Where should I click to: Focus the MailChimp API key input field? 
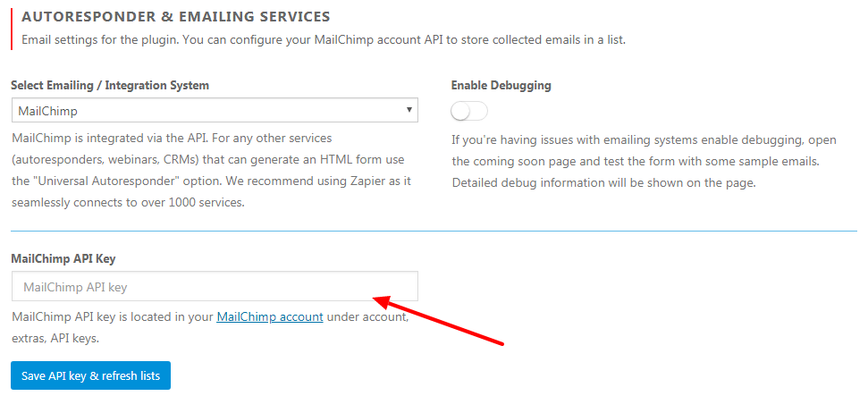[215, 286]
